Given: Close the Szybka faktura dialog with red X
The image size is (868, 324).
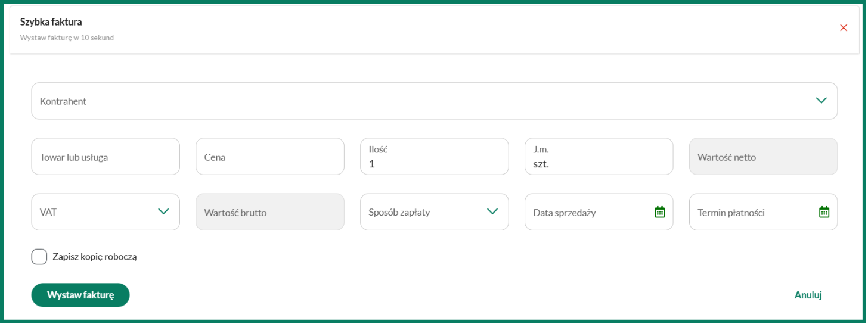Looking at the screenshot, I should coord(843,27).
